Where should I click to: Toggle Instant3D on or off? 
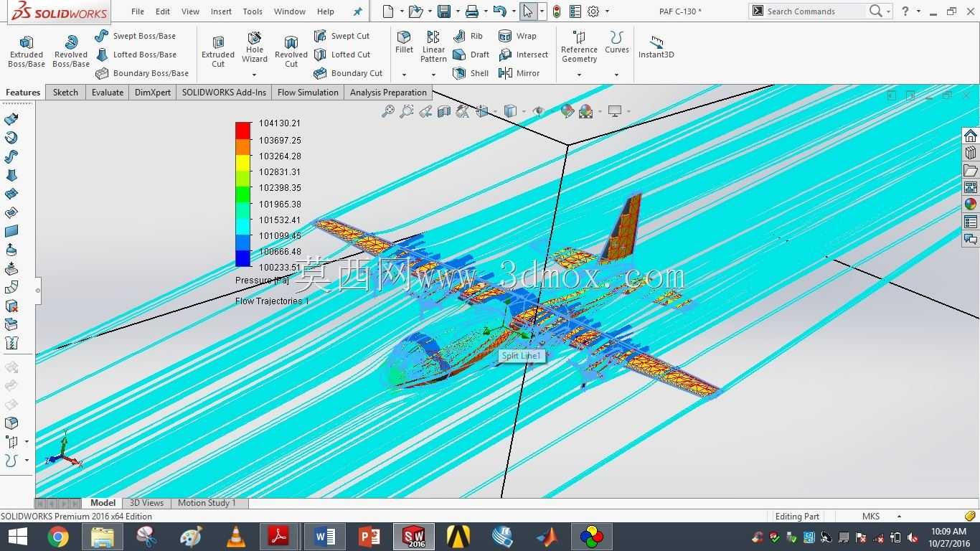[x=656, y=47]
